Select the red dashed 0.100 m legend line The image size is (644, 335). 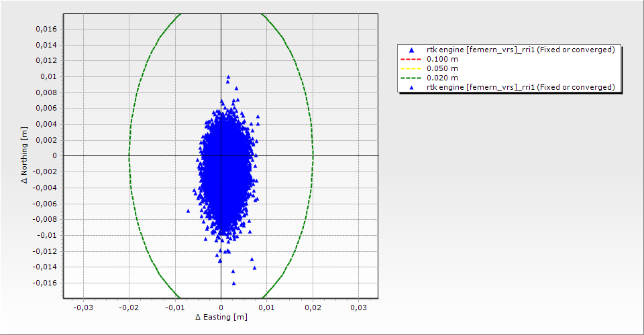411,60
